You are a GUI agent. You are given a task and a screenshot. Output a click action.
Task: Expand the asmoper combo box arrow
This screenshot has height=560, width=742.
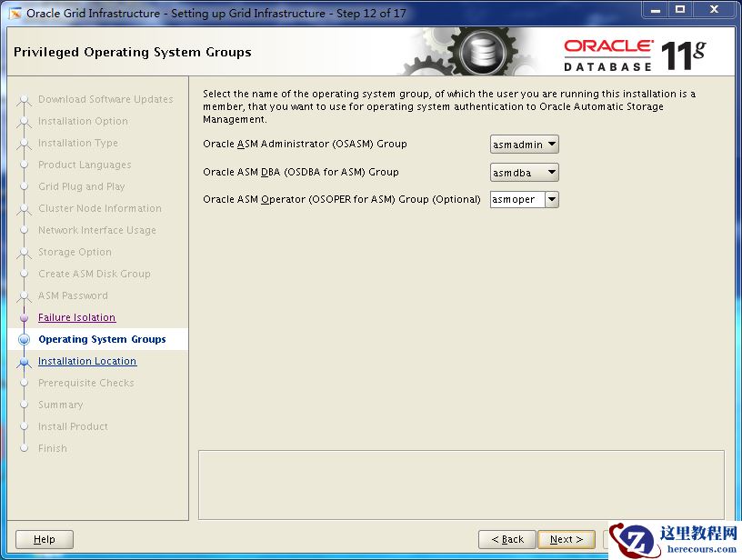(x=552, y=200)
